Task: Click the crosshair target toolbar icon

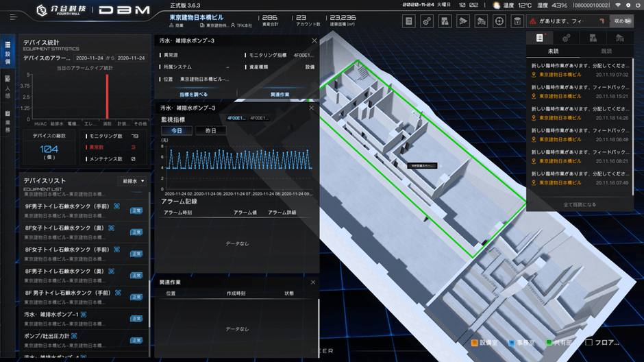Action: click(499, 21)
